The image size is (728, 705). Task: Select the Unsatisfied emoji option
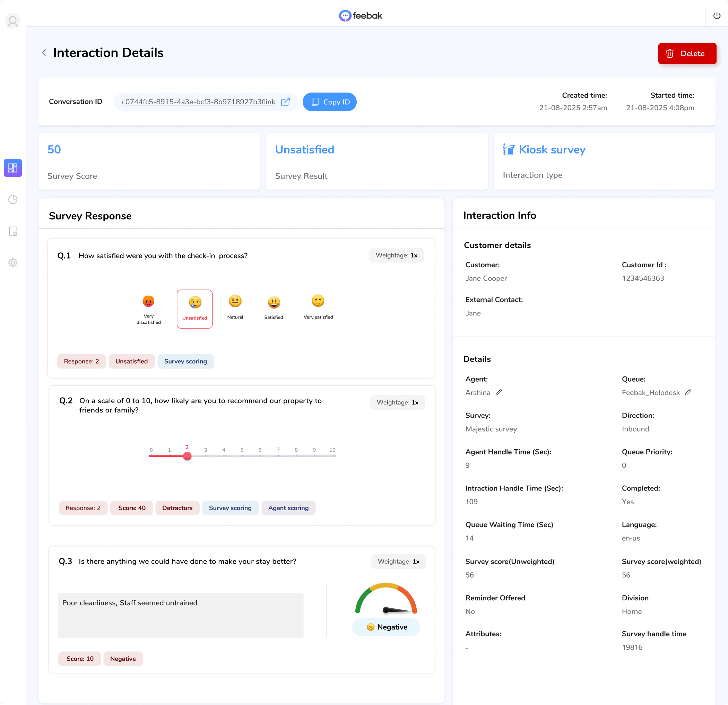coord(194,309)
